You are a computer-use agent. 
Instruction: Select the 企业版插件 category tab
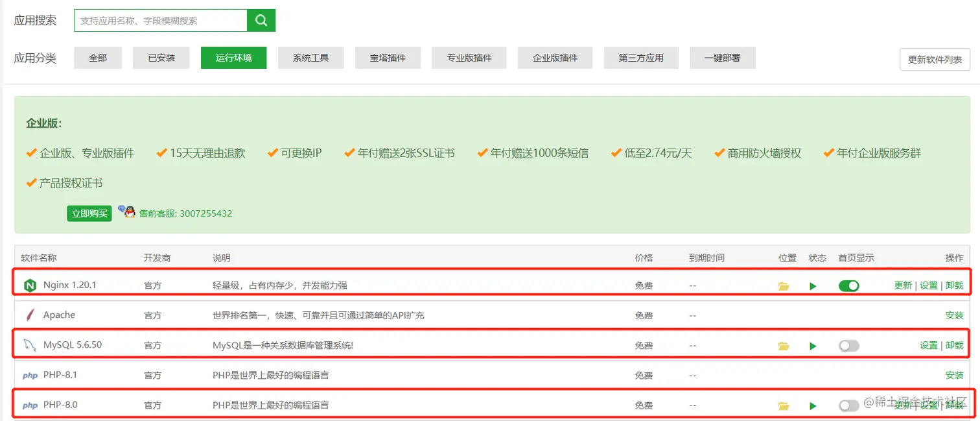pos(555,58)
